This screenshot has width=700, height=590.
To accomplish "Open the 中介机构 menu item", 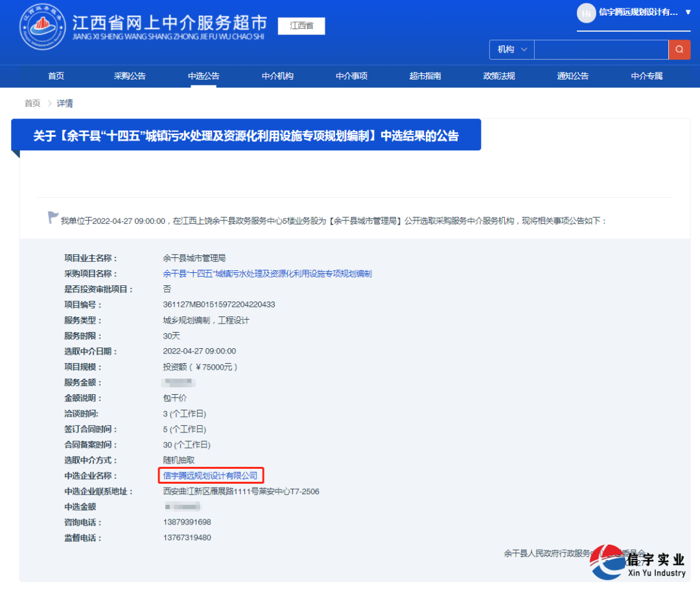I will coord(277,76).
